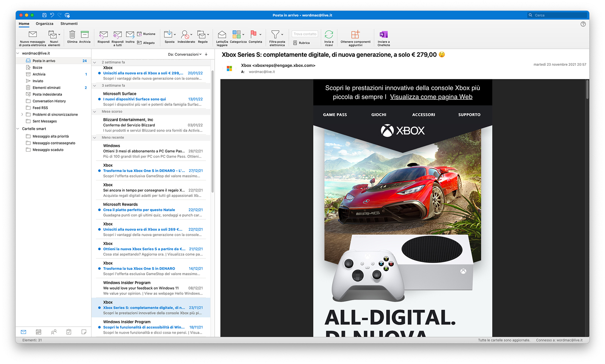Click Inviare a OneNote icon

(x=383, y=35)
